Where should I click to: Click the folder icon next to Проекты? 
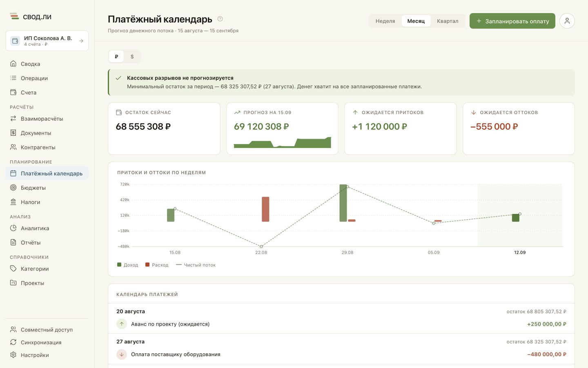pos(13,283)
